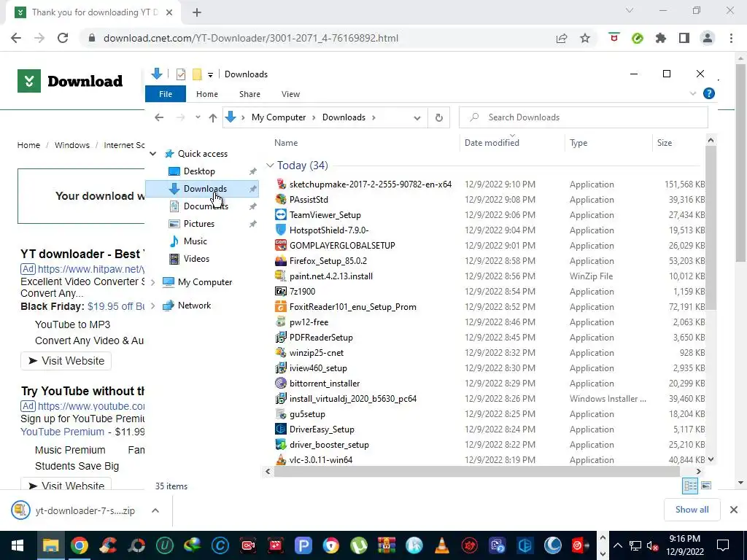
Task: Sort by Size column header
Action: pyautogui.click(x=665, y=143)
